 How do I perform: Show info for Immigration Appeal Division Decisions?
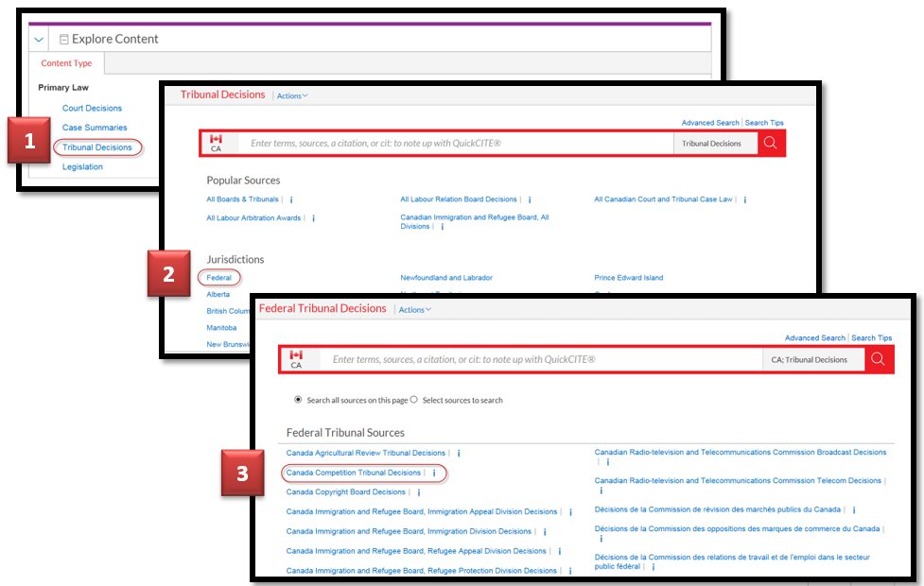point(570,512)
